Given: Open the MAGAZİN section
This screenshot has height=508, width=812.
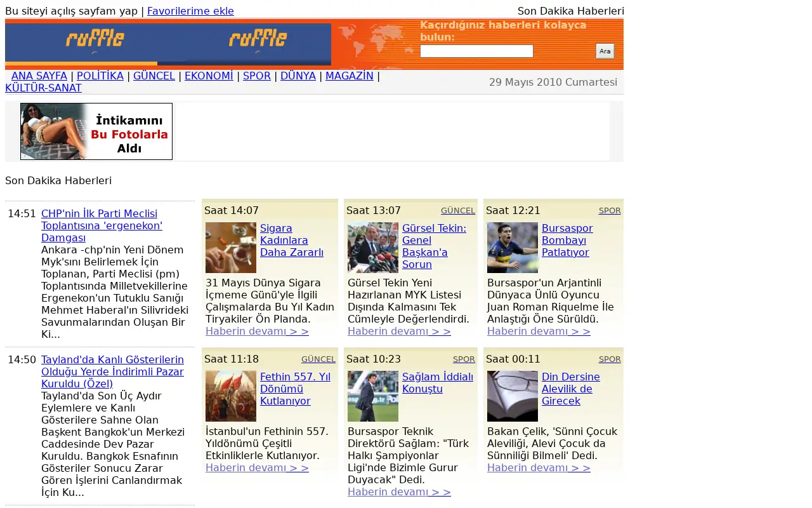Looking at the screenshot, I should point(350,76).
